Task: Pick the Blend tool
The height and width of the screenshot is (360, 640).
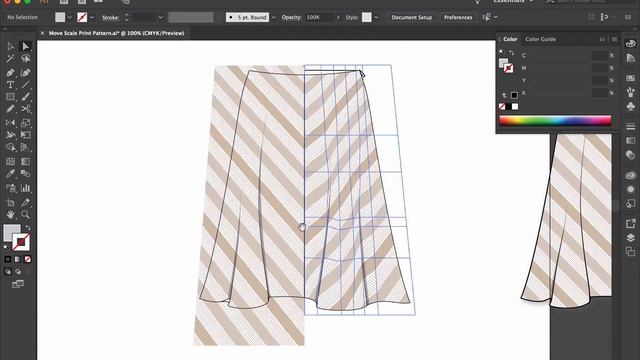Action: tap(26, 173)
